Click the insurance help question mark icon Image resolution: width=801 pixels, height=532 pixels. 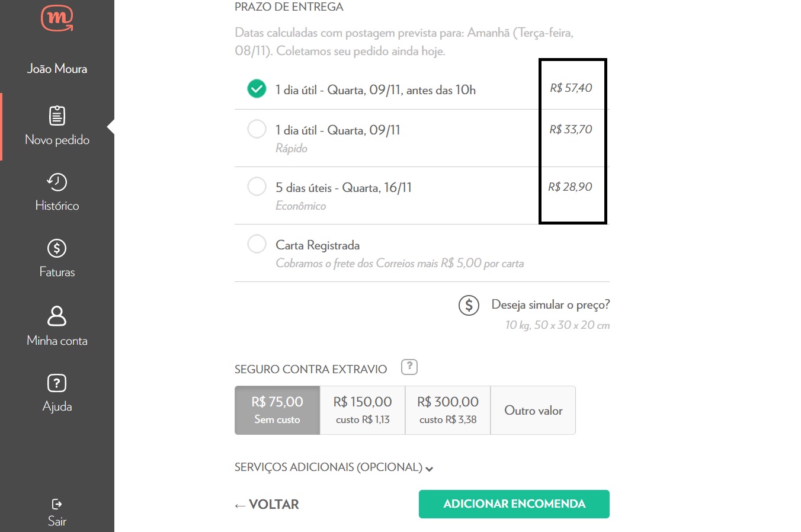click(x=409, y=367)
